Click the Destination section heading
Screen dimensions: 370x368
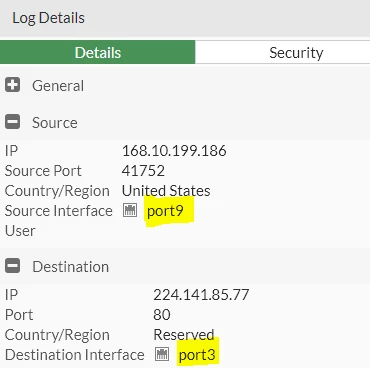tap(70, 267)
